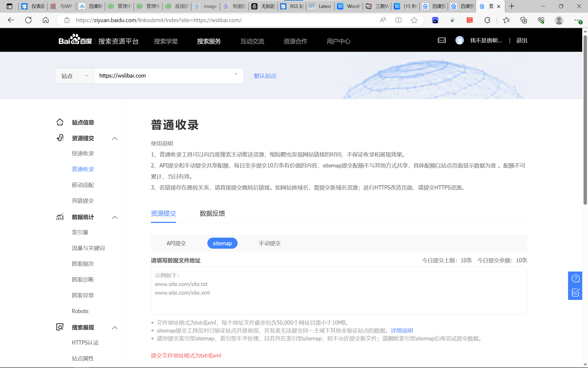Open the mail envelope icon in header
The image size is (588, 368).
tap(442, 40)
